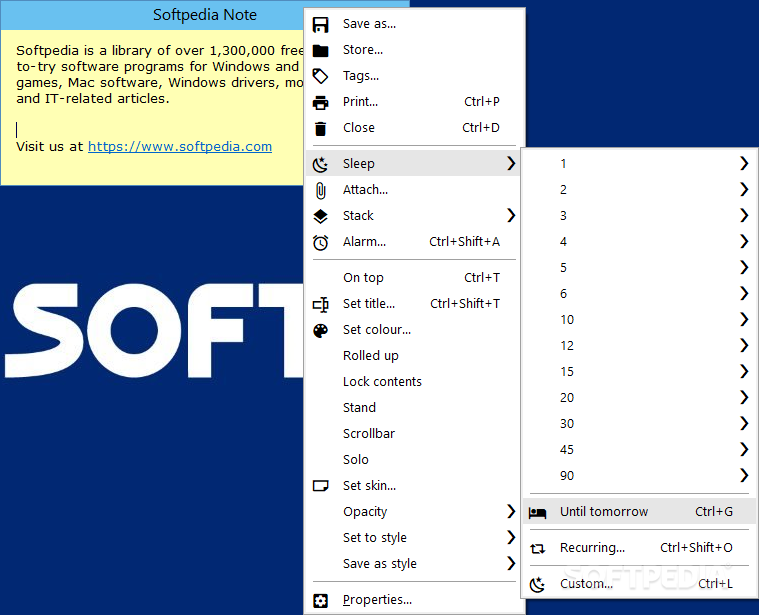This screenshot has width=759, height=615.
Task: Select sleep duration 20
Action: [x=639, y=398]
